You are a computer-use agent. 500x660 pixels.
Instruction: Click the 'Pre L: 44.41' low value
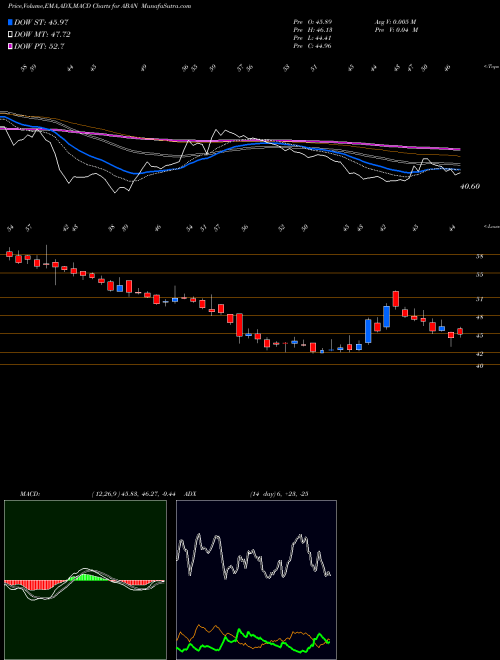click(313, 38)
